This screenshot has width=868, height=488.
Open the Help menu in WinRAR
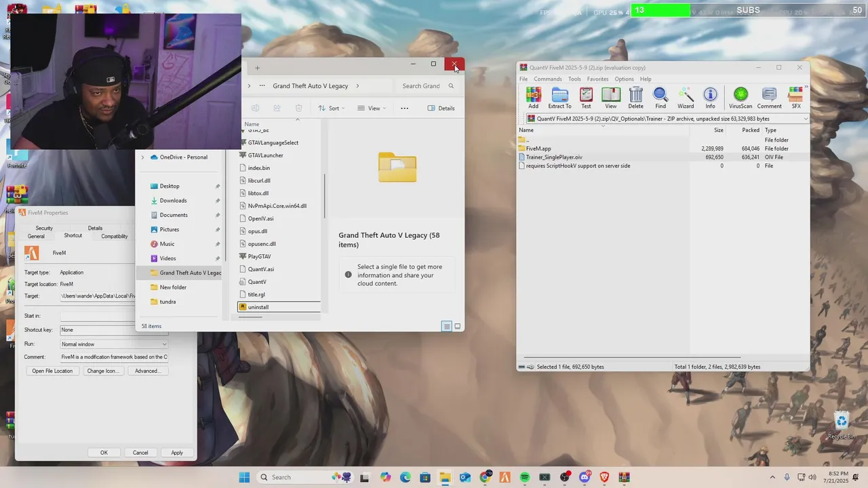click(646, 79)
